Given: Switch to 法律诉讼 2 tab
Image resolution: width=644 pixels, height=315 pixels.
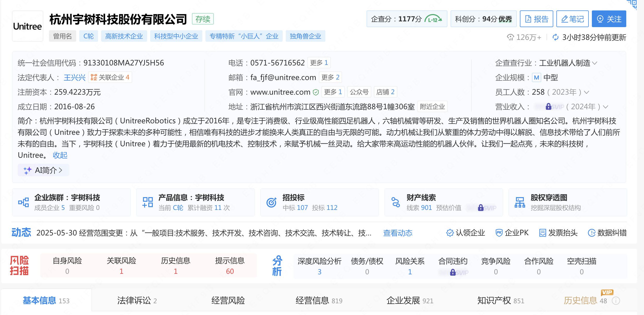Looking at the screenshot, I should (x=137, y=301).
